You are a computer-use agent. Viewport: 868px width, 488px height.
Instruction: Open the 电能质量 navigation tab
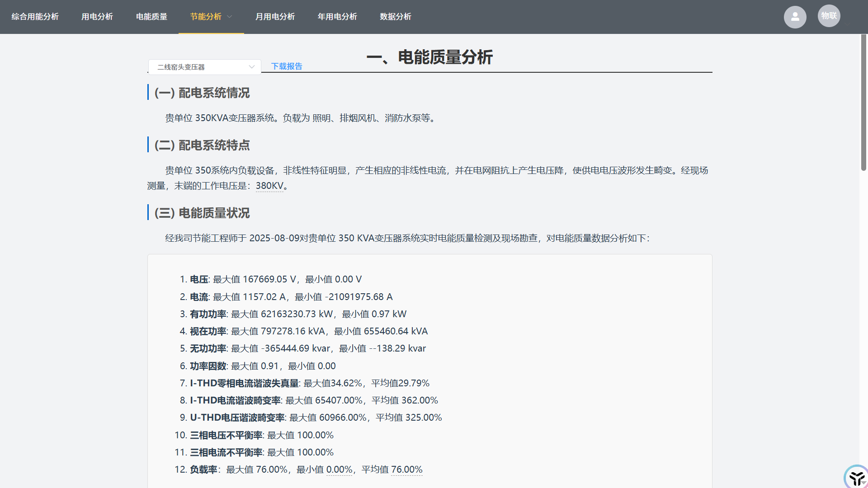pos(151,17)
